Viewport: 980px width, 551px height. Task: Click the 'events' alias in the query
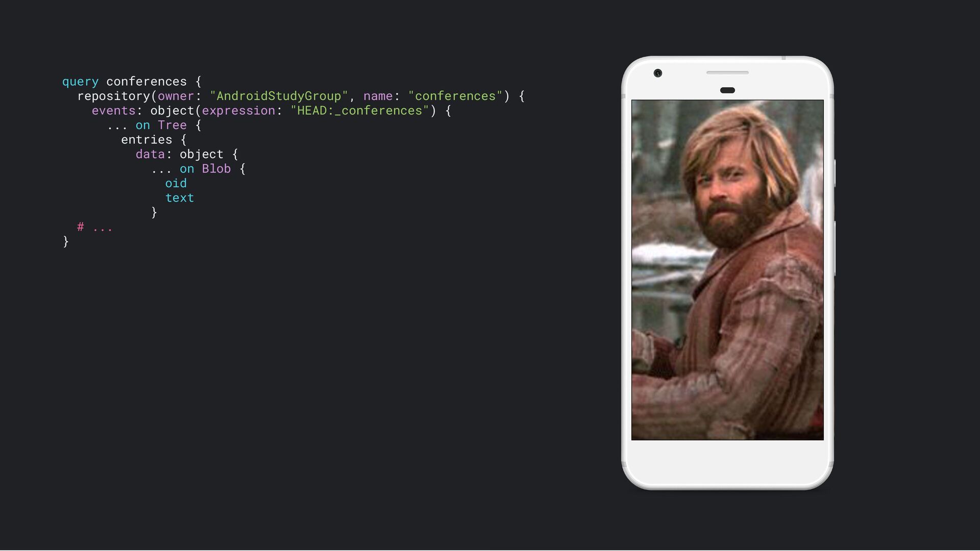click(113, 111)
